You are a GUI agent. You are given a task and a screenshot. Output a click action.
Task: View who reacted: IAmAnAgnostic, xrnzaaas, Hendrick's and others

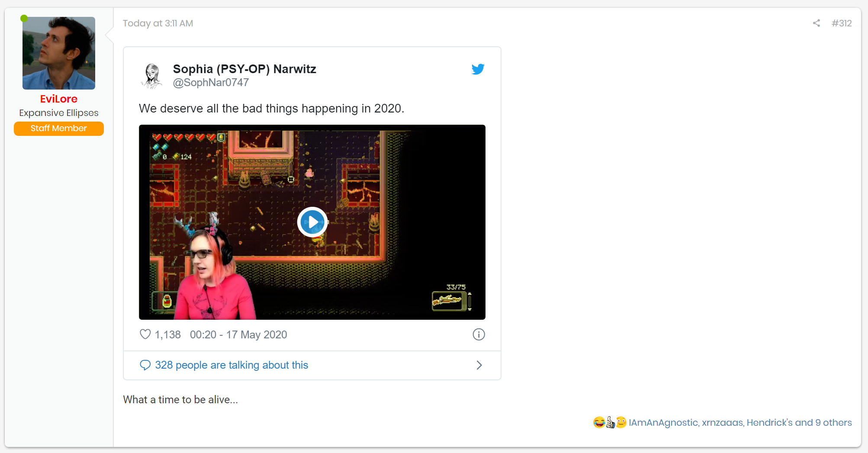[x=740, y=422]
